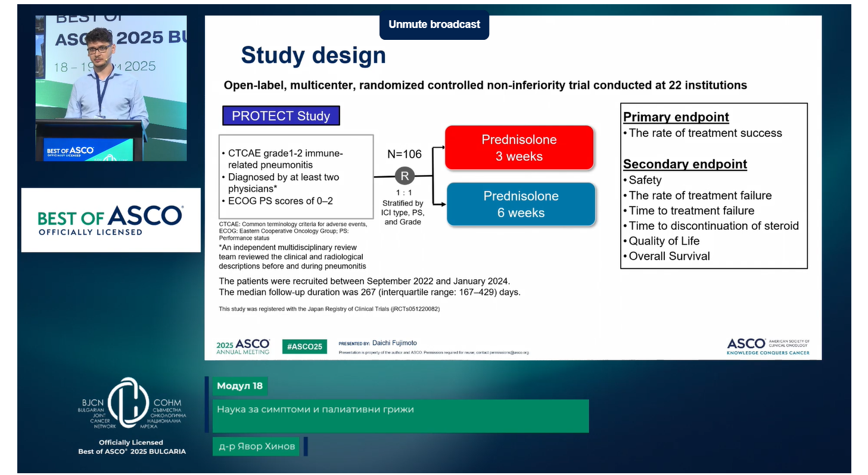Click the Secondary endpoint heading
868x475 pixels.
[685, 164]
